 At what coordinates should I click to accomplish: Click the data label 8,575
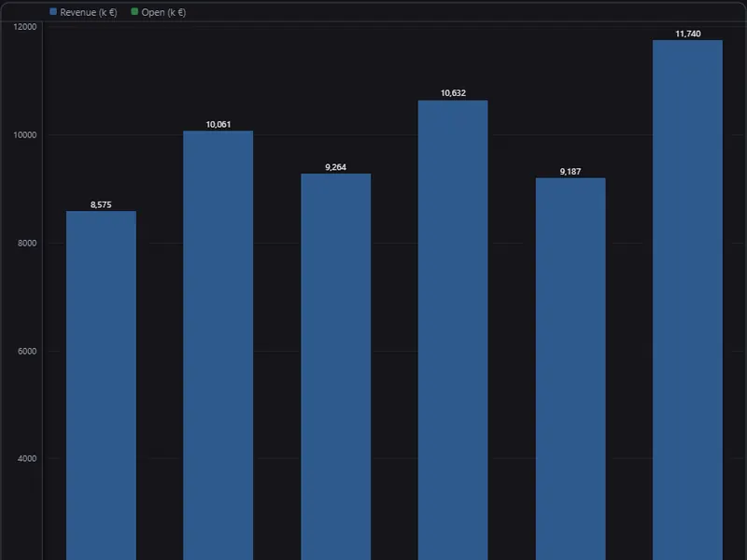tap(101, 204)
